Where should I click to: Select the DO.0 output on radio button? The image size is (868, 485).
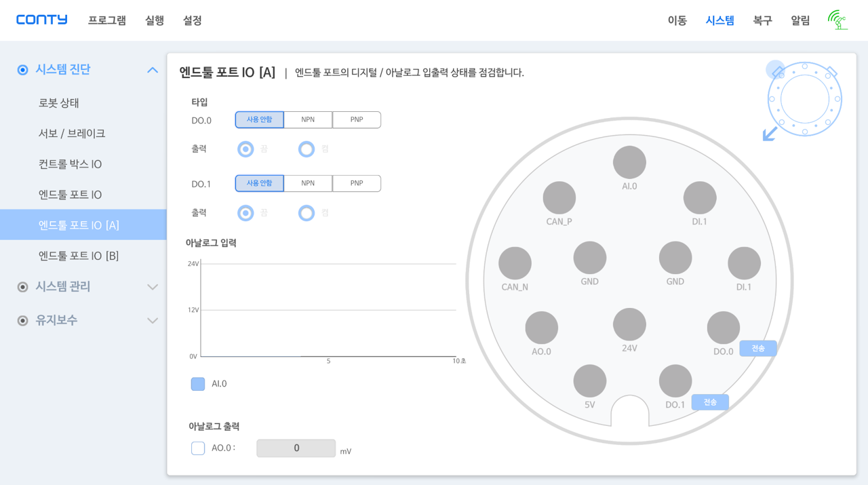point(307,149)
